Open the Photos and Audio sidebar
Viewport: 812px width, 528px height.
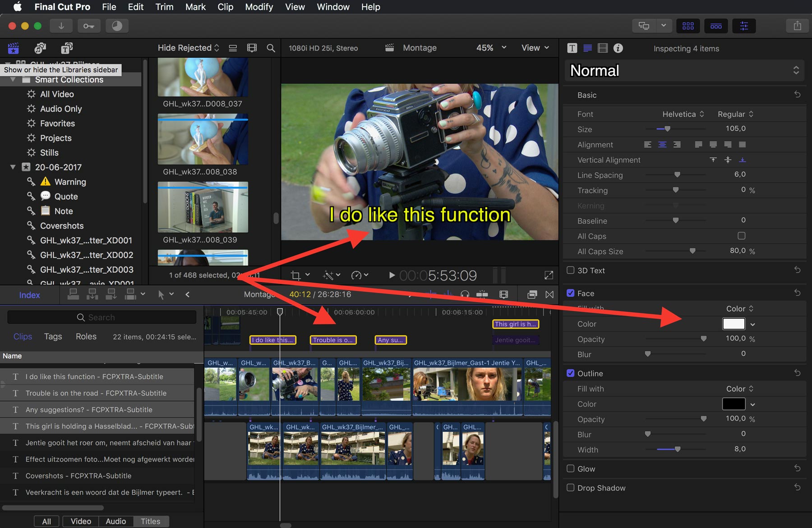point(40,48)
